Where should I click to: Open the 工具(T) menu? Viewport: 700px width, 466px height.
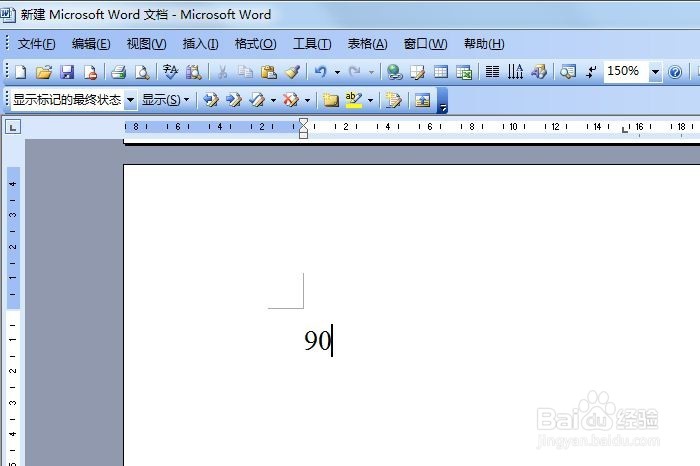coord(312,44)
